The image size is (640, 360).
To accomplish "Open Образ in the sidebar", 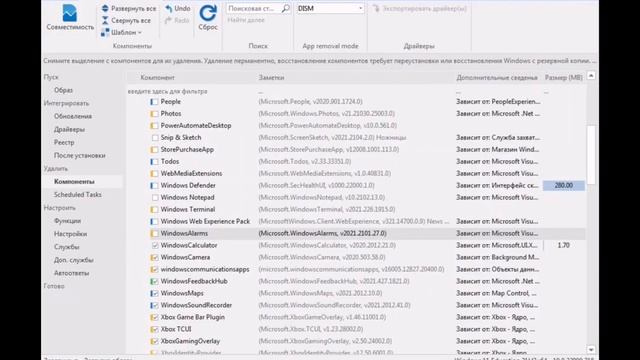I will pyautogui.click(x=63, y=90).
